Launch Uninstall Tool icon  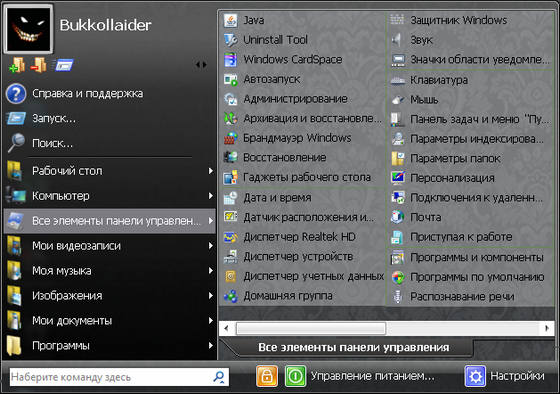[231, 40]
